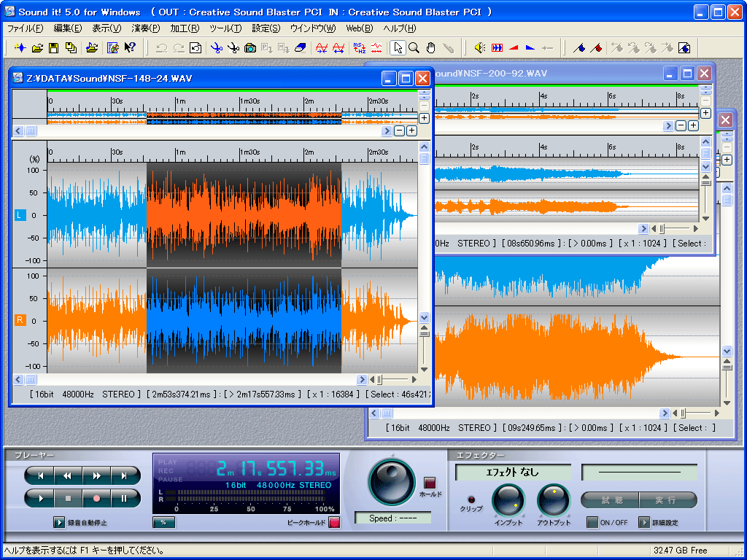This screenshot has height=560, width=747.
Task: Click the camera copy icon
Action: point(250,47)
